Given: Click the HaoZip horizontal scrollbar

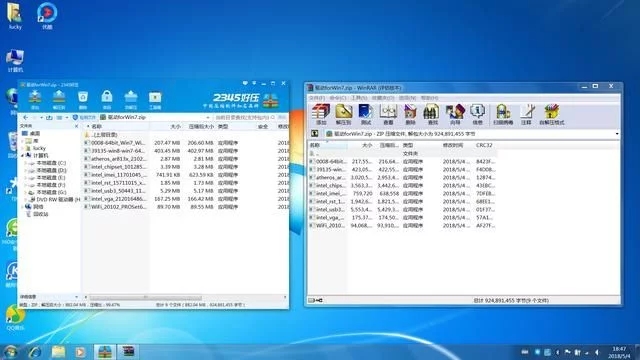Looking at the screenshot, I should click(146, 298).
